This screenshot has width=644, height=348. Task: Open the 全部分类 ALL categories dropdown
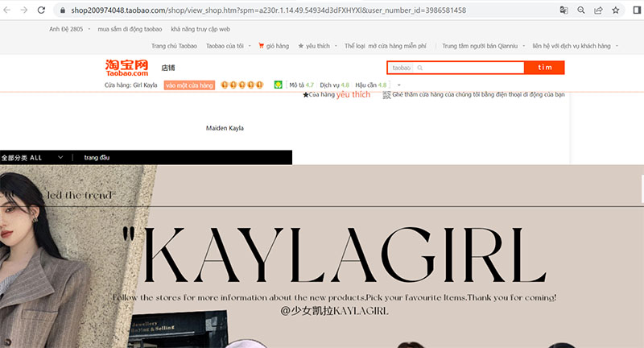point(32,158)
